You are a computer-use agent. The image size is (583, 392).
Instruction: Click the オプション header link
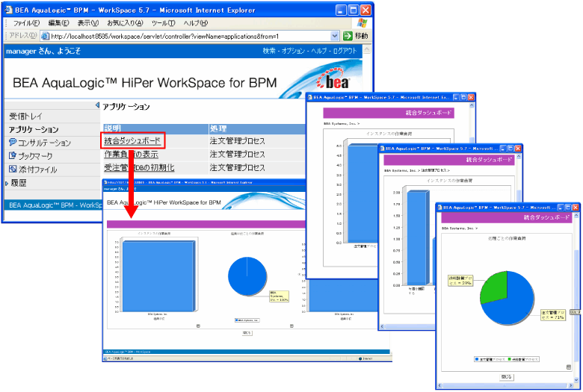pyautogui.click(x=293, y=51)
